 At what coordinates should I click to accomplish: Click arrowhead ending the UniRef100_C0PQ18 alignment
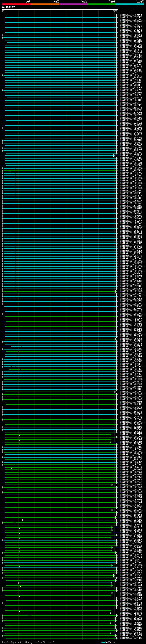click(x=117, y=75)
